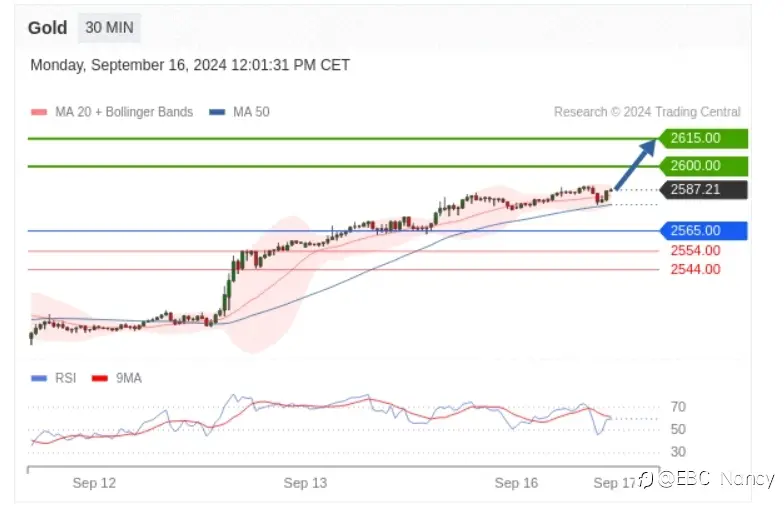
Task: Click the 'Sep 12' date axis label
Action: point(94,483)
